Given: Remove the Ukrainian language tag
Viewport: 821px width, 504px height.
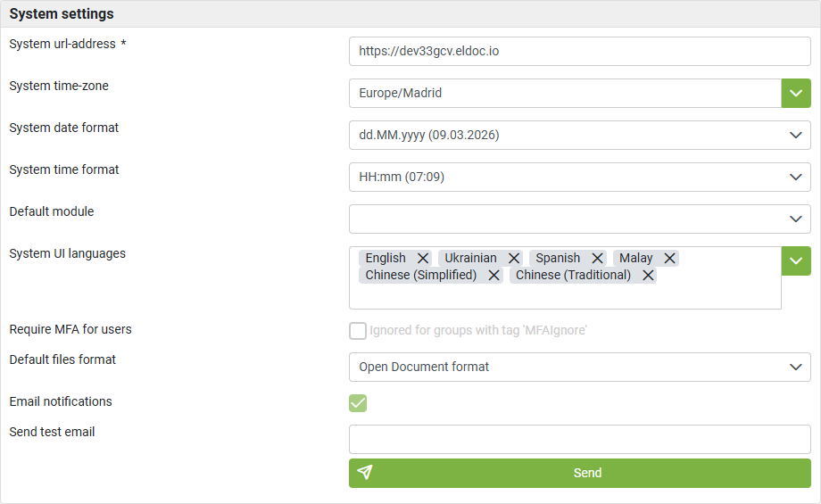Looking at the screenshot, I should (x=514, y=258).
